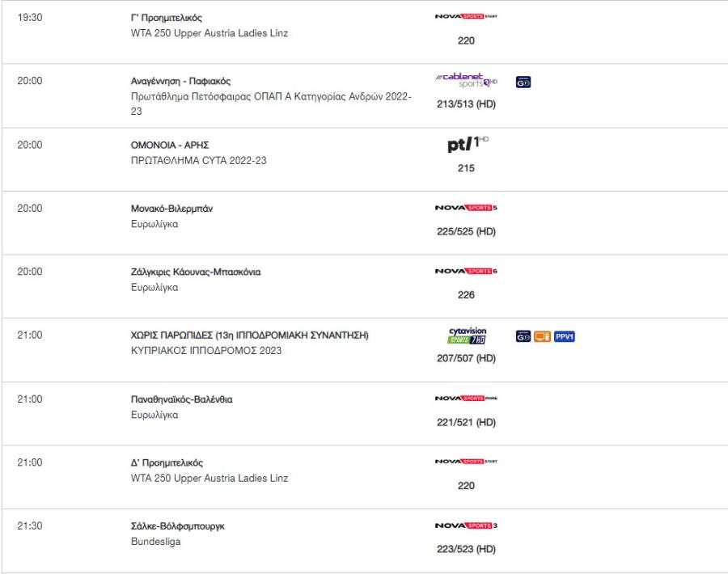Viewport: 728px width, 574px height.
Task: Open the Cytavision Sports 7 HD logo
Action: (467, 336)
